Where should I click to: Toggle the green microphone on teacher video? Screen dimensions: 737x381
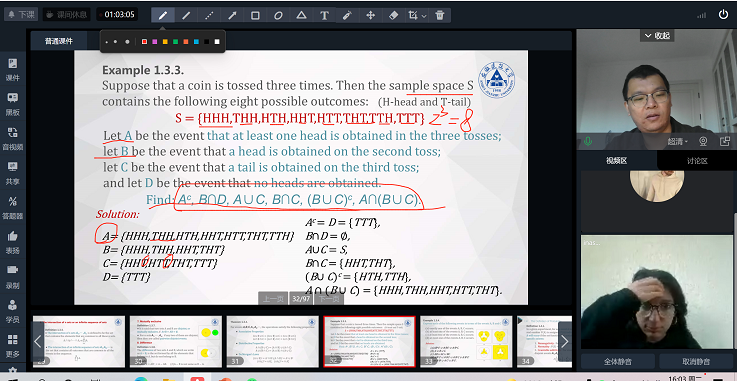[x=588, y=141]
